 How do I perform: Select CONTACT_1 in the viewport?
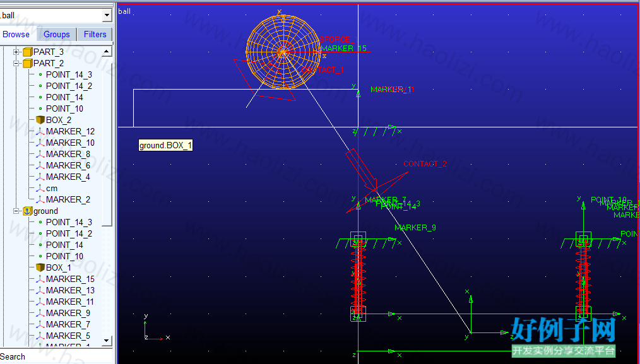(x=323, y=70)
